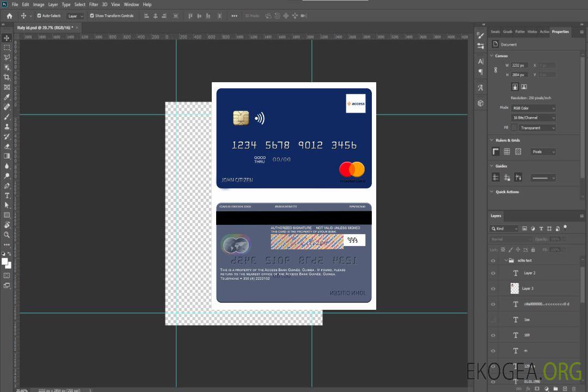Select the Gradient tool

[x=7, y=156]
